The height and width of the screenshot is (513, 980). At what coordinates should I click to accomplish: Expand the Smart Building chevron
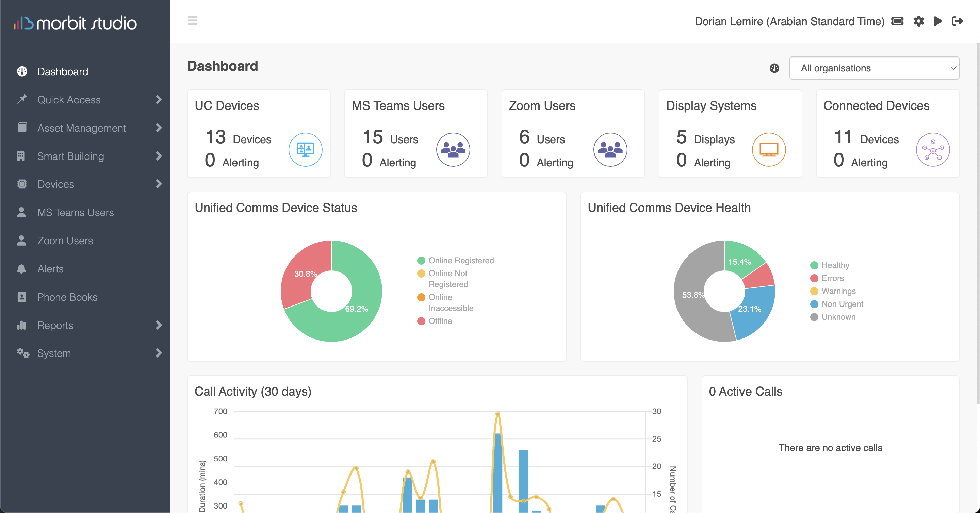pyautogui.click(x=159, y=156)
